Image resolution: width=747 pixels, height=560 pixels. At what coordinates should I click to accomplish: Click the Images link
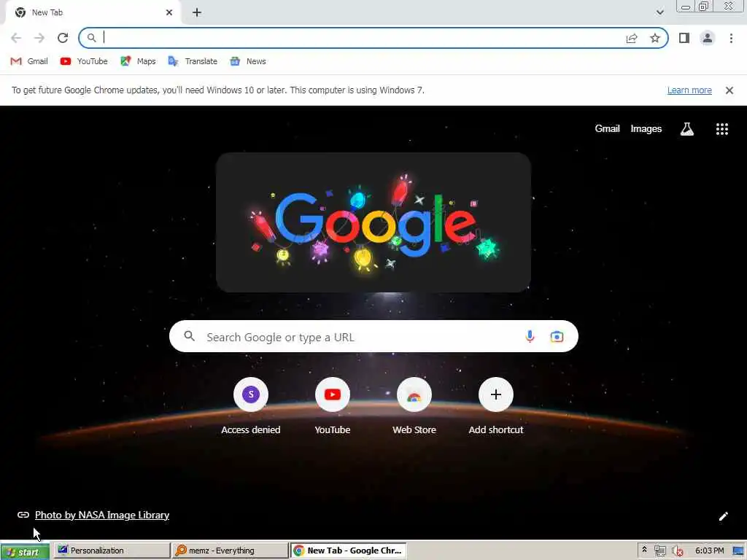click(x=646, y=128)
